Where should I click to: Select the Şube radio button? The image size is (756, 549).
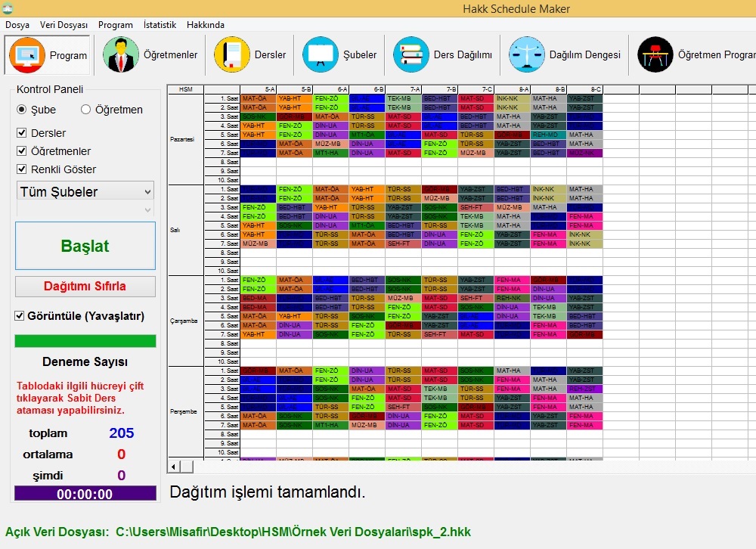pos(21,110)
